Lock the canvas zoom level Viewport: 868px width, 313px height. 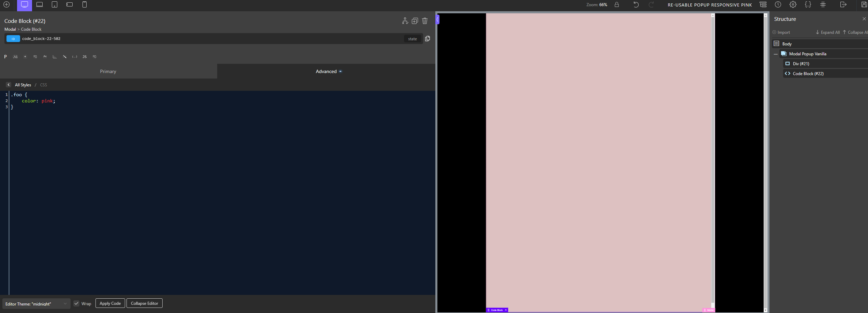pyautogui.click(x=617, y=5)
